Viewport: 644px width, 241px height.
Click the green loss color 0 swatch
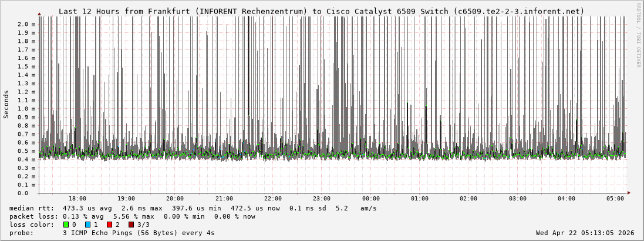click(66, 225)
